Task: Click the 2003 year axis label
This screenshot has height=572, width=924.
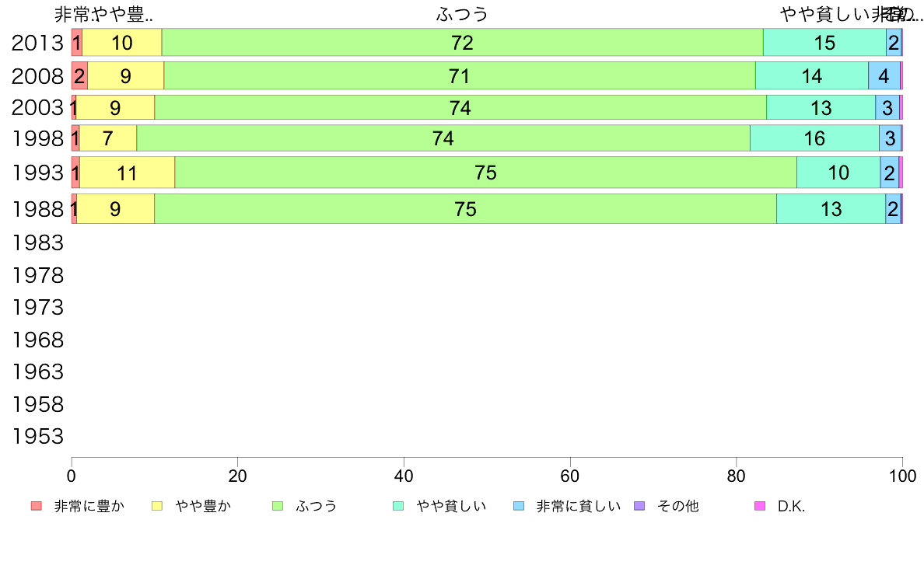Action: tap(37, 108)
